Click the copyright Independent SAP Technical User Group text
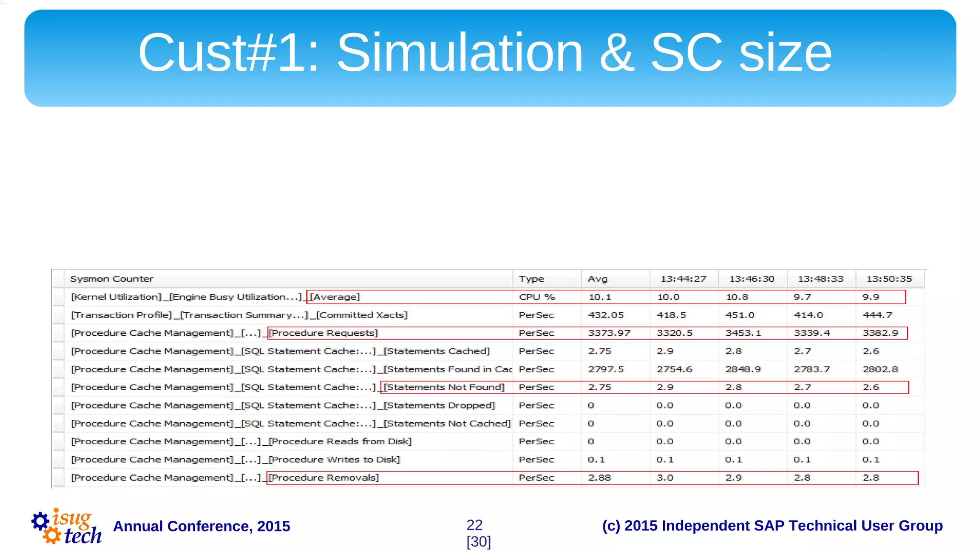980x550 pixels. 772,526
